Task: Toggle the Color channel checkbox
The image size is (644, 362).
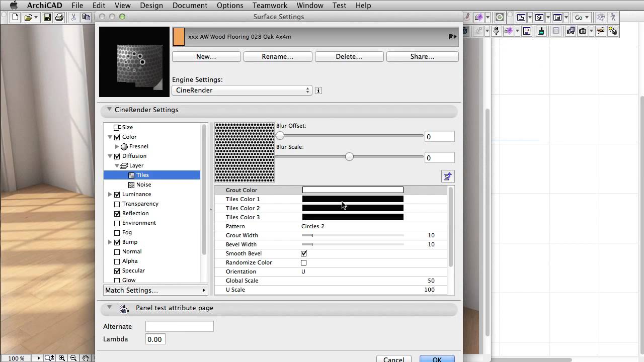Action: point(117,137)
